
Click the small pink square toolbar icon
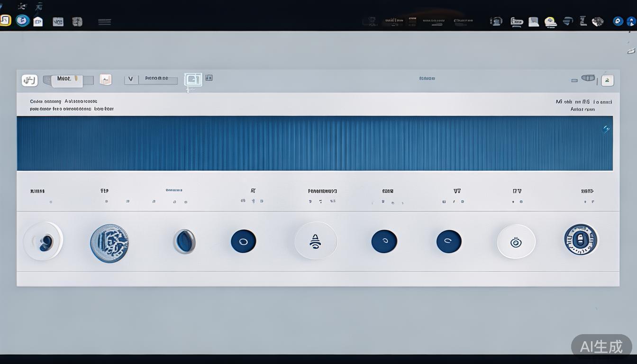point(105,80)
